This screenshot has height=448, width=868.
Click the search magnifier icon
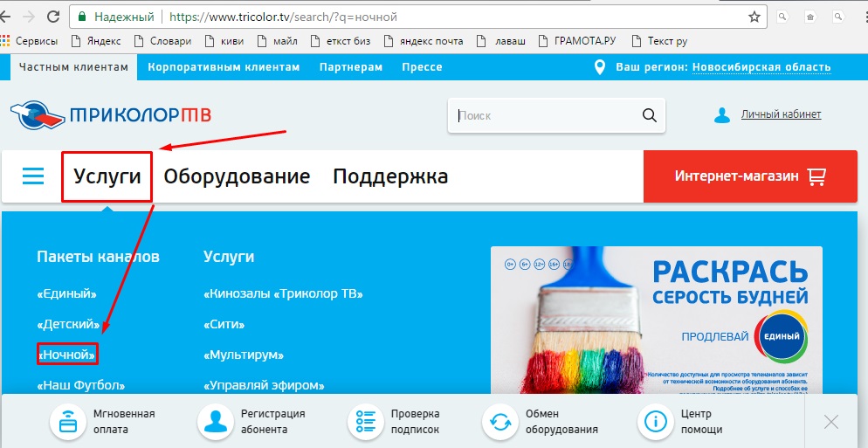coord(649,115)
